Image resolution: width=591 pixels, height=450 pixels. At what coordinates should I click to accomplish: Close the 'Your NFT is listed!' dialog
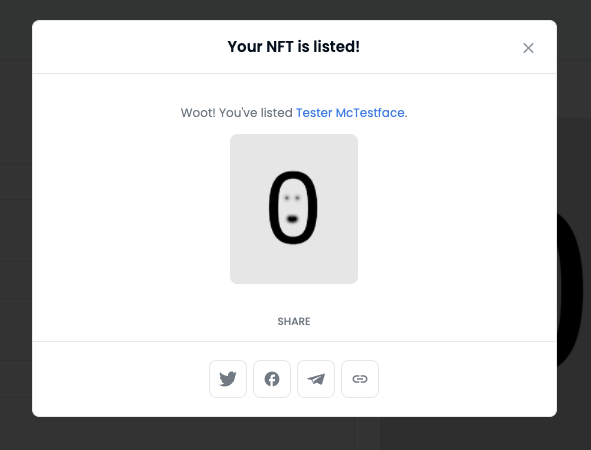(x=528, y=48)
